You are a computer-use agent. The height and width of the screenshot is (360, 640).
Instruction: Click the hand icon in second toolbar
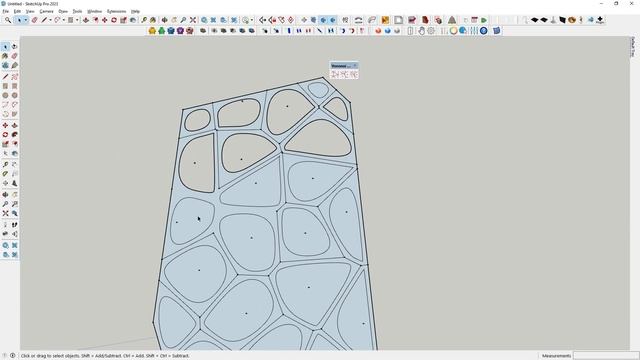[422, 31]
